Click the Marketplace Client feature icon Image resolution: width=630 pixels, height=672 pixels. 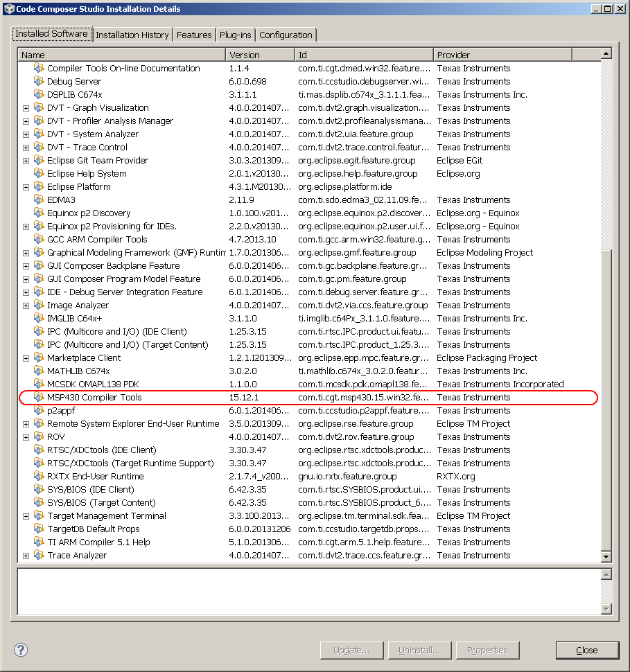coord(39,358)
